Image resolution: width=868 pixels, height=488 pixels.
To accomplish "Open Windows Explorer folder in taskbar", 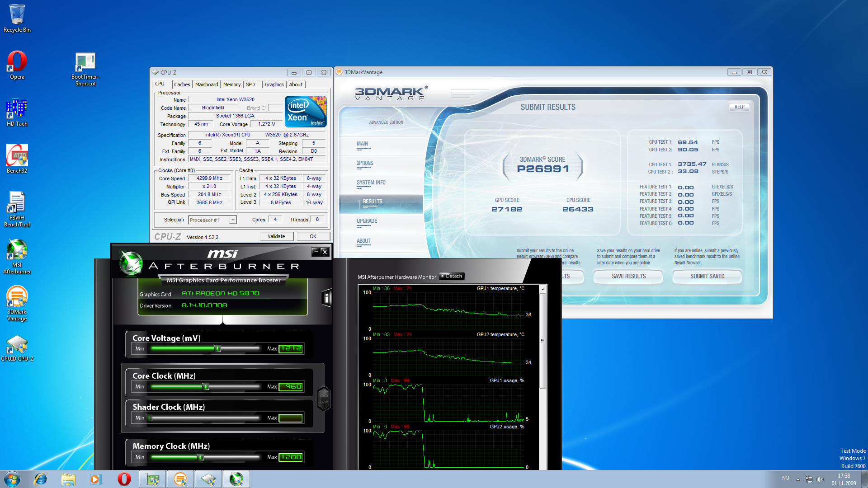I will coord(68,479).
